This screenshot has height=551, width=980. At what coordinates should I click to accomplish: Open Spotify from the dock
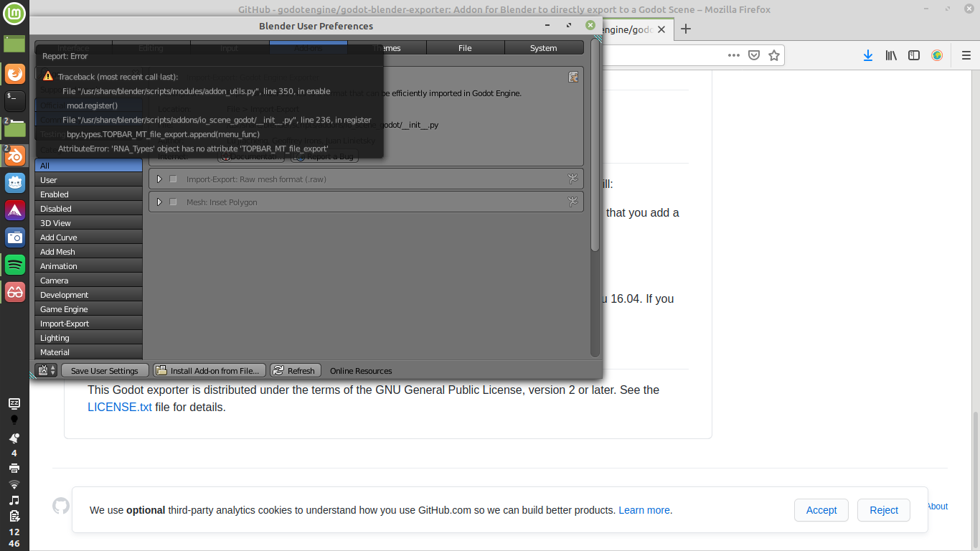[x=14, y=264]
